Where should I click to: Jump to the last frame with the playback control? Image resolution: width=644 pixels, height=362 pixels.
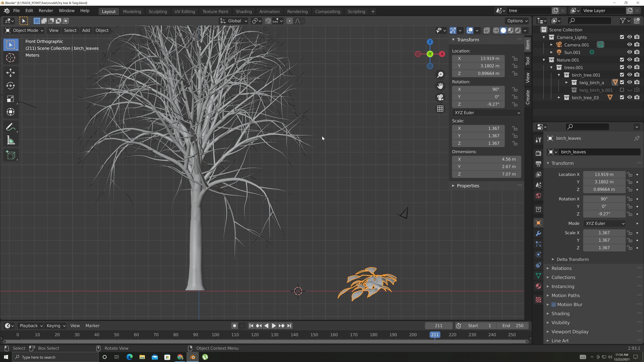pos(289,325)
